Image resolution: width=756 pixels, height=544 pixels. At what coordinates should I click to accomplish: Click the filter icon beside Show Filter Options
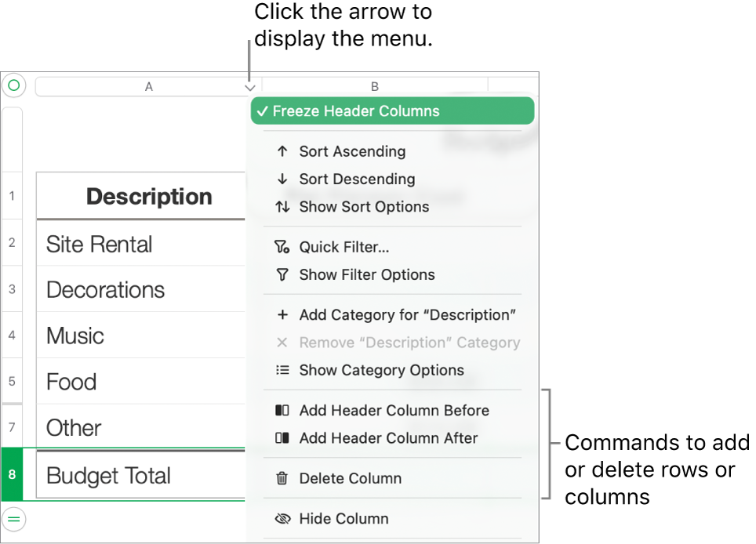coord(282,275)
